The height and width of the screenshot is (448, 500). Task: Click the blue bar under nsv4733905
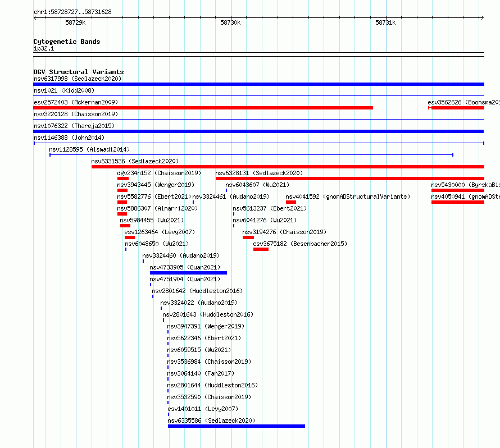(x=188, y=273)
